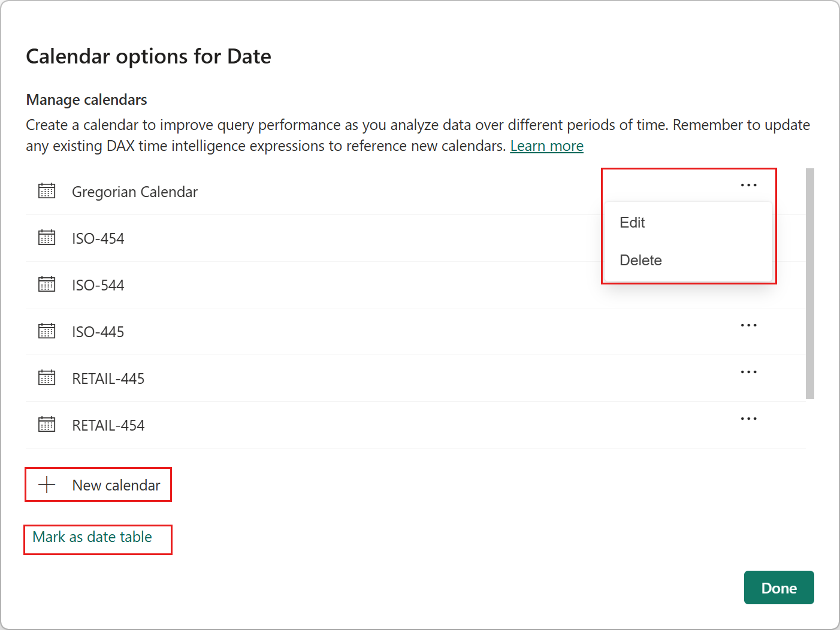The width and height of the screenshot is (840, 630).
Task: Select the Gregorian Calendar name
Action: point(135,192)
